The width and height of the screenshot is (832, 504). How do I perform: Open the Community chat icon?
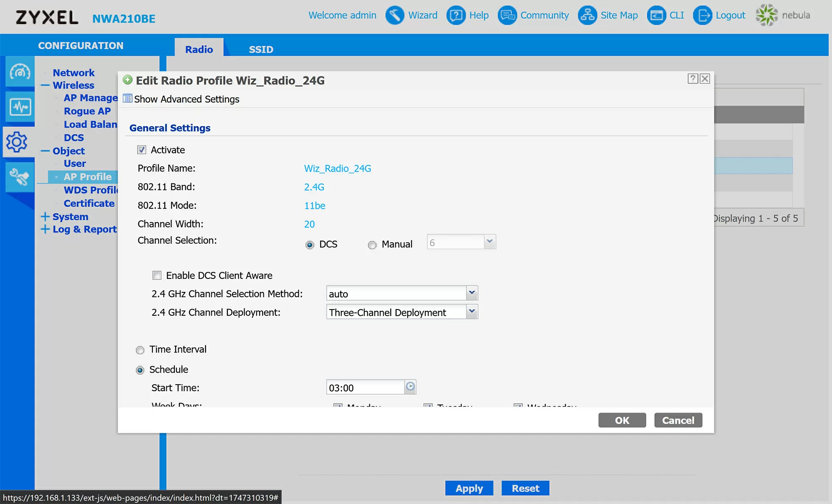pyautogui.click(x=507, y=16)
